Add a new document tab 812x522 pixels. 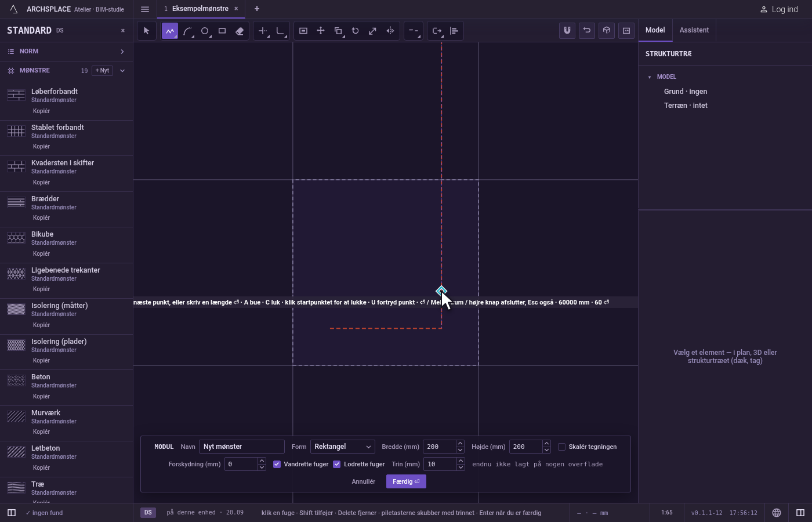point(257,9)
